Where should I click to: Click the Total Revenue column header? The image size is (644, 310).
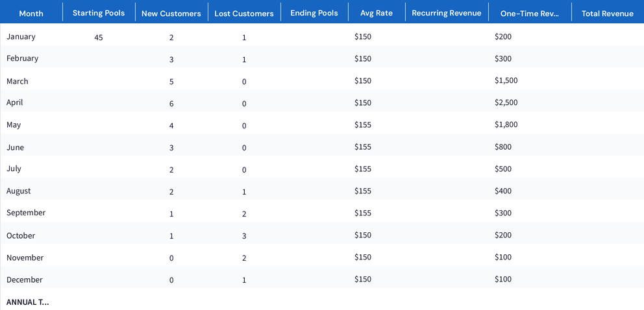click(608, 14)
